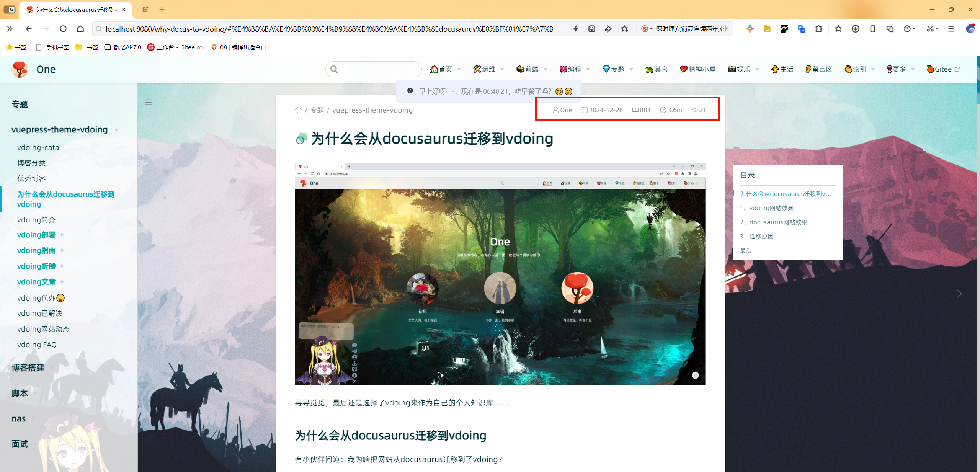Open the 精神小屋 nav item

[698, 69]
